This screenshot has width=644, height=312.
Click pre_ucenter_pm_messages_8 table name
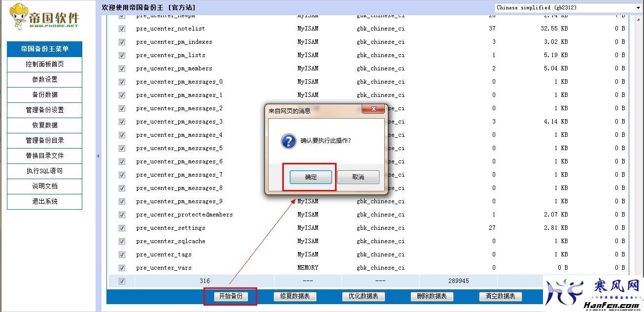tap(179, 188)
